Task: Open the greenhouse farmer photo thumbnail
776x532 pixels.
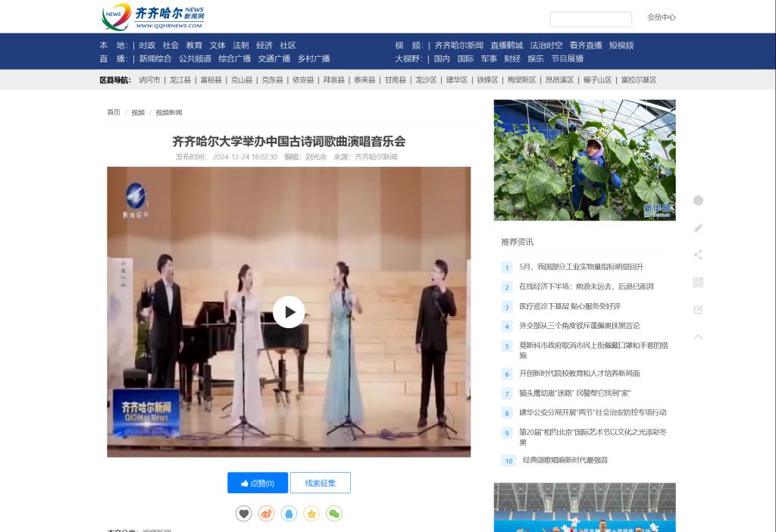Action: tap(584, 160)
